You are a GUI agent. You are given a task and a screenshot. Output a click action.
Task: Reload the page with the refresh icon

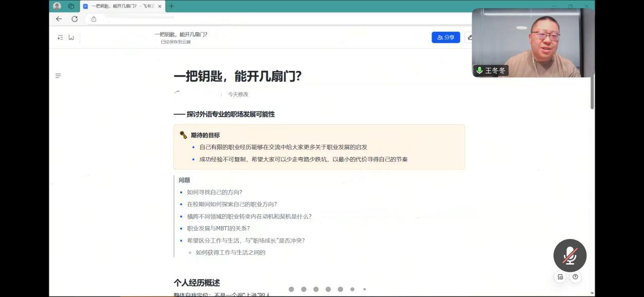(75, 19)
